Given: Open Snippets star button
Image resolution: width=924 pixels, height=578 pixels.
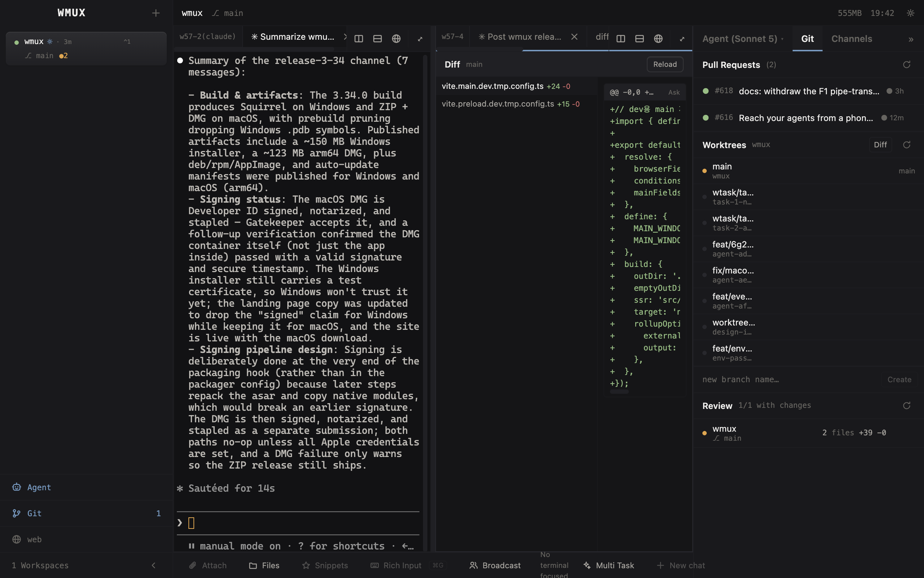Looking at the screenshot, I should pyautogui.click(x=325, y=565).
